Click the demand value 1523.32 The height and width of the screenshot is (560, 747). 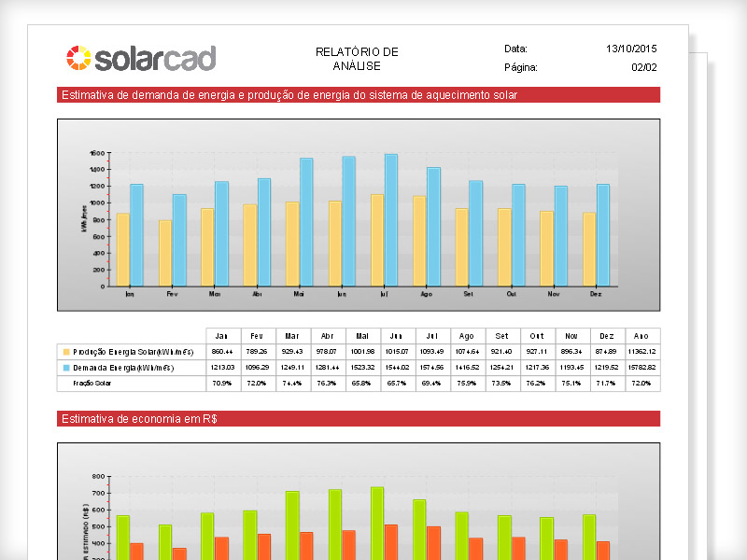tap(362, 367)
